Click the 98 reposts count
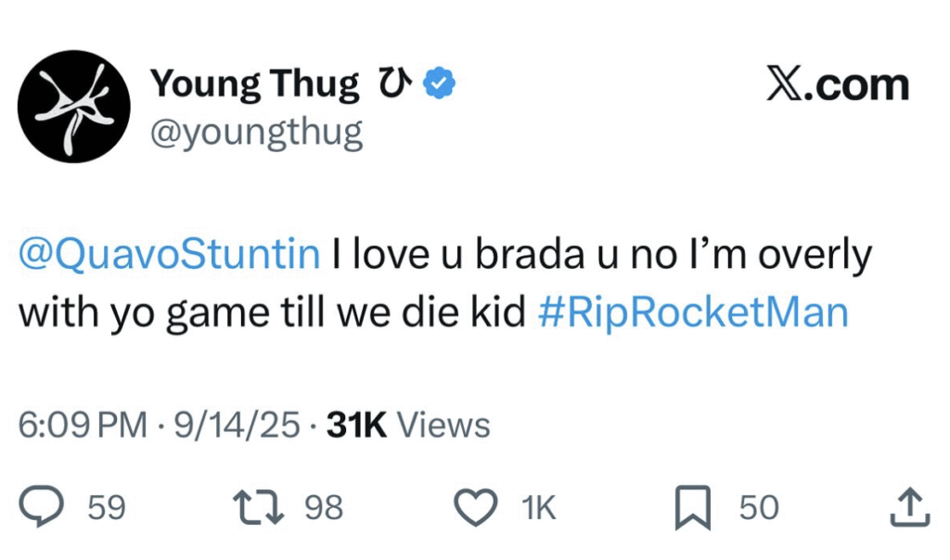 tap(324, 508)
